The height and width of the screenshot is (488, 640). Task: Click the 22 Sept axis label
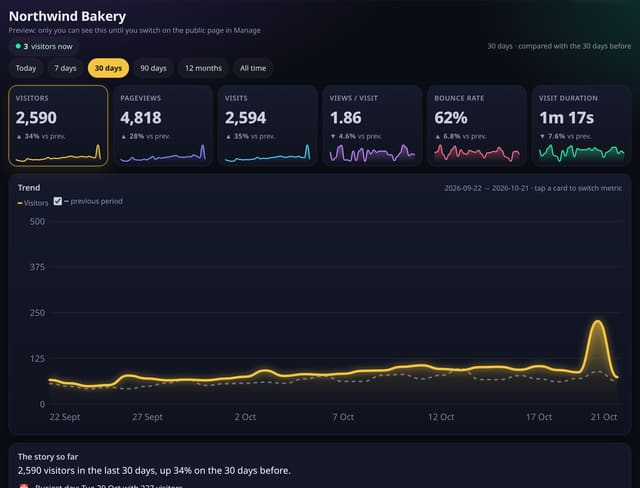64,417
